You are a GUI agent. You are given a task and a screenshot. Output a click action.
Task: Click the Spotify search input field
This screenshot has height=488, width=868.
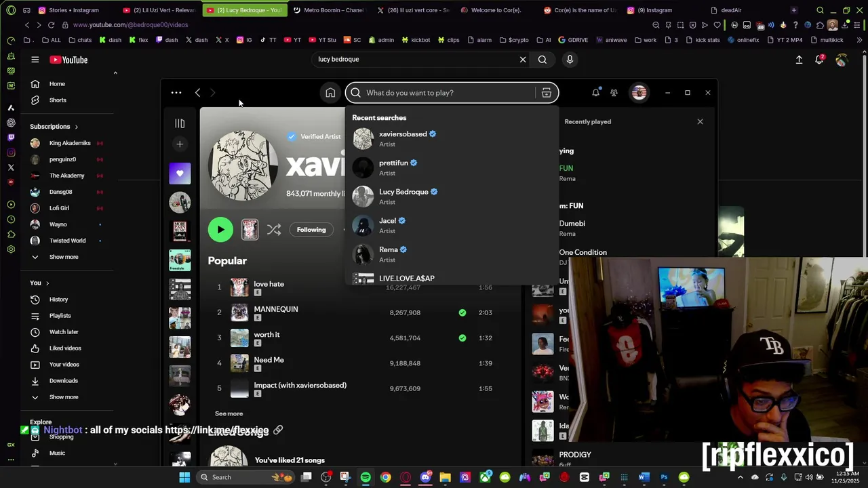[x=450, y=93]
